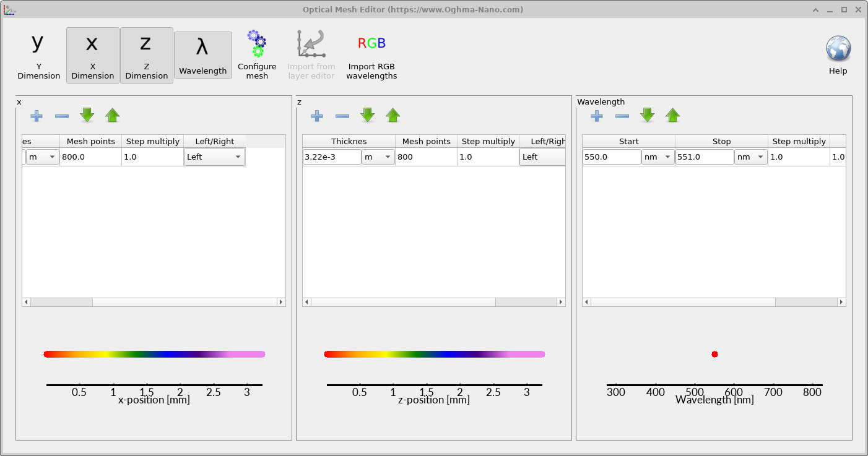Viewport: 868px width, 456px height.
Task: Click the Start wavelength input field
Action: click(611, 157)
